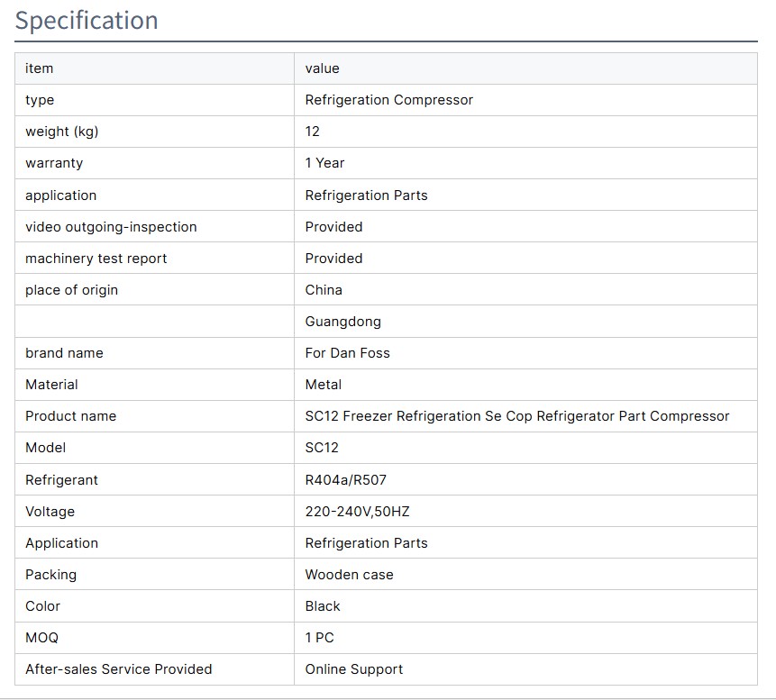The height and width of the screenshot is (700, 776).
Task: Select the China place of origin value
Action: coord(324,290)
